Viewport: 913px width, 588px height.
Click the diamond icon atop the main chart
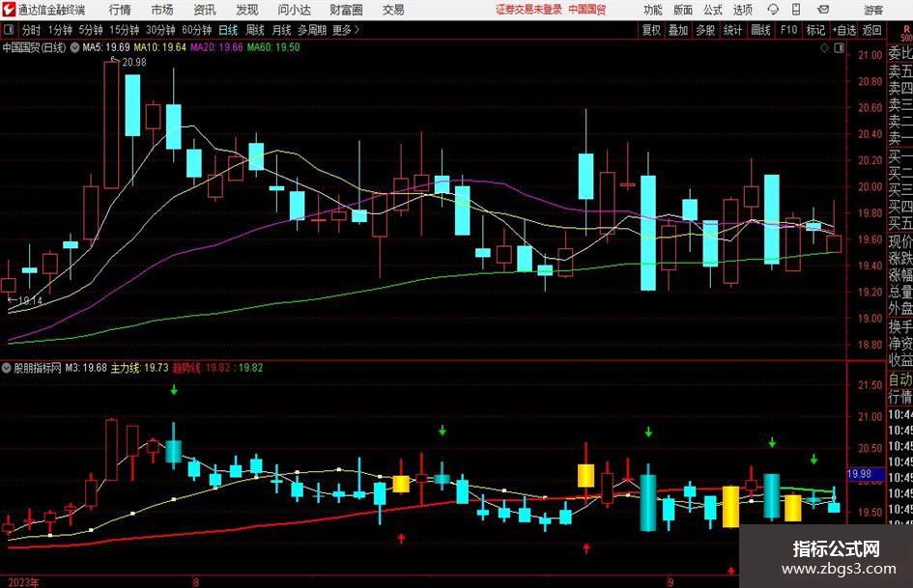click(x=824, y=48)
